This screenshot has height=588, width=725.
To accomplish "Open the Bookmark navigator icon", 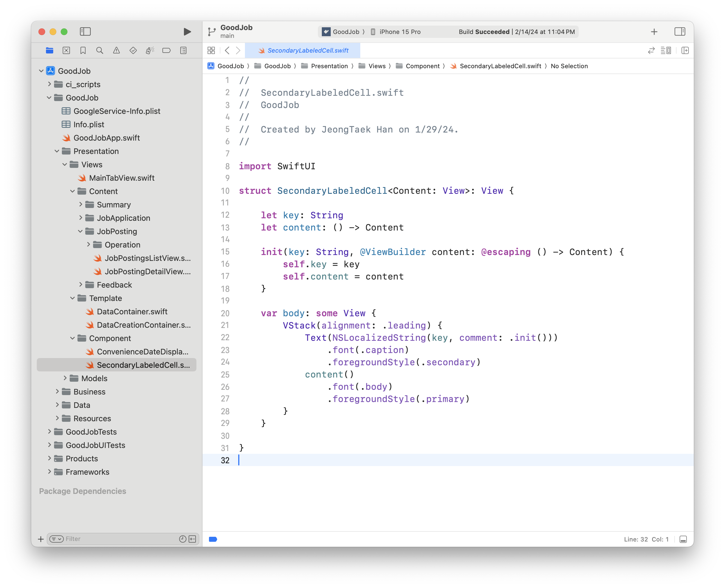I will pyautogui.click(x=83, y=50).
